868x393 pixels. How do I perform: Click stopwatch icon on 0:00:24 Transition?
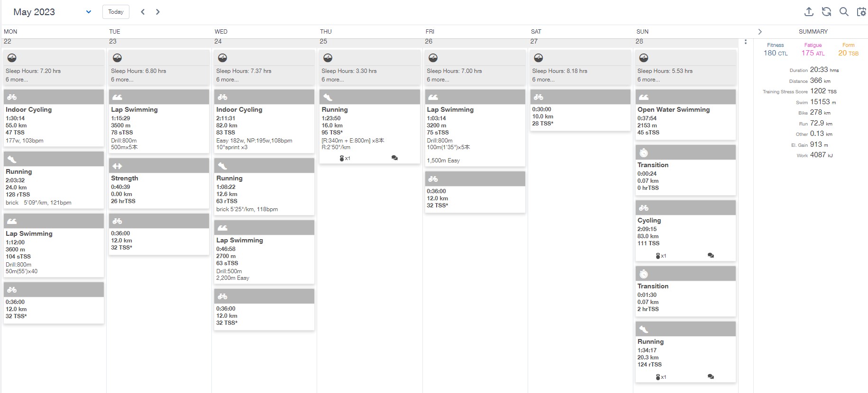pos(644,152)
